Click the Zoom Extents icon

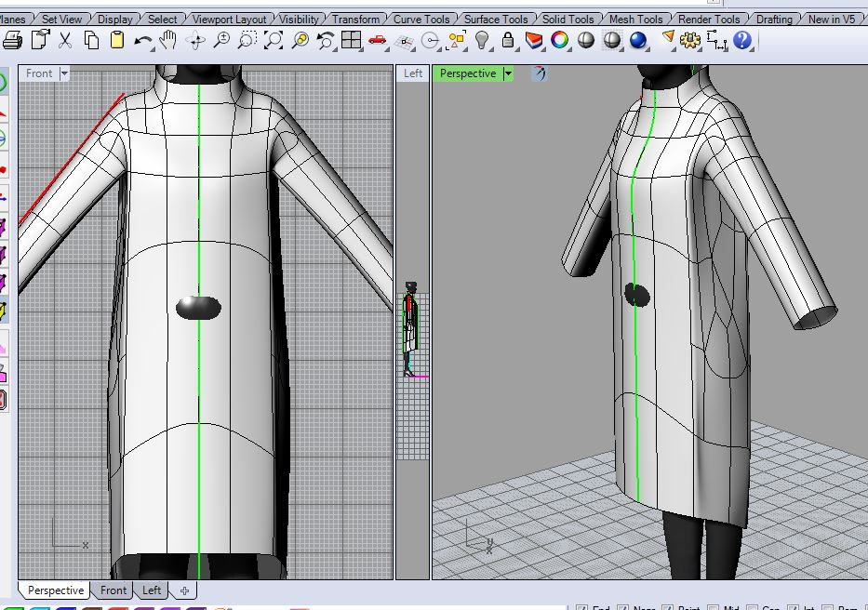[x=274, y=40]
